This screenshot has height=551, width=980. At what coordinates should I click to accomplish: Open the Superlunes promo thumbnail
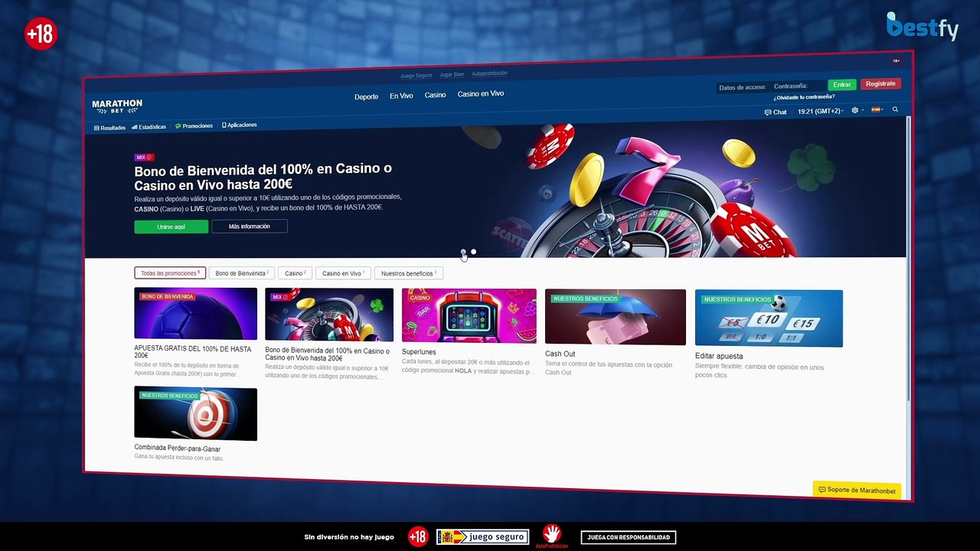[x=469, y=315]
